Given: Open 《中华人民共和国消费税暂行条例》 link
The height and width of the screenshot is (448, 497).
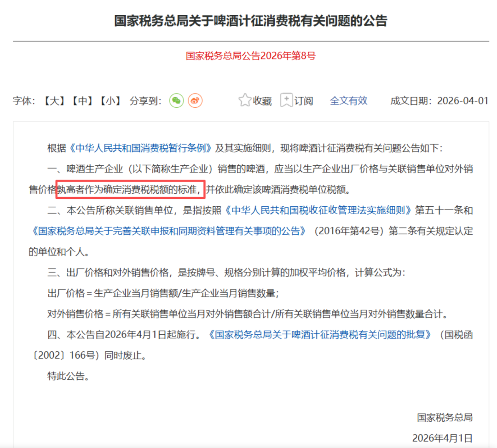Looking at the screenshot, I should pos(140,148).
